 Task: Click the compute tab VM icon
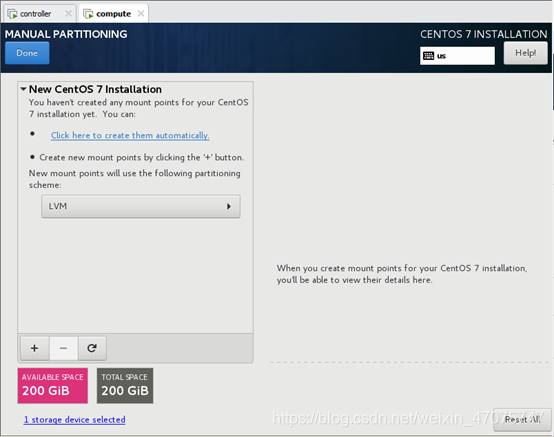(88, 14)
